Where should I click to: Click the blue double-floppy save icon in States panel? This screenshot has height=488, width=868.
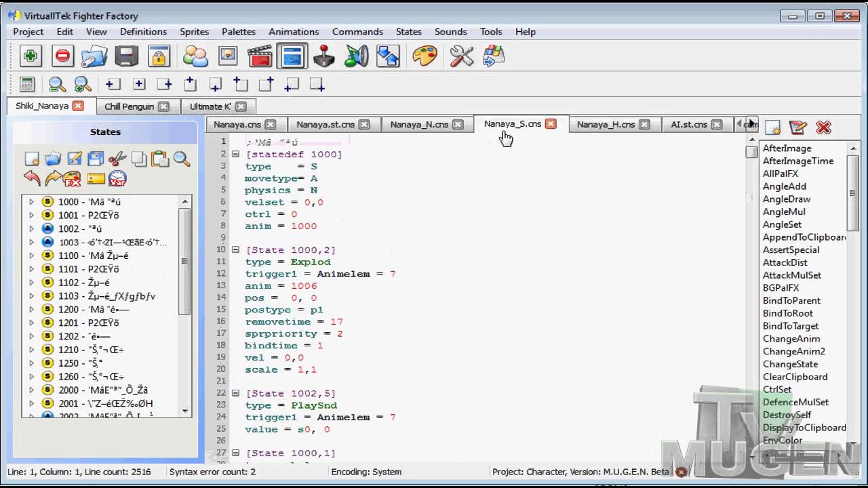pos(96,159)
